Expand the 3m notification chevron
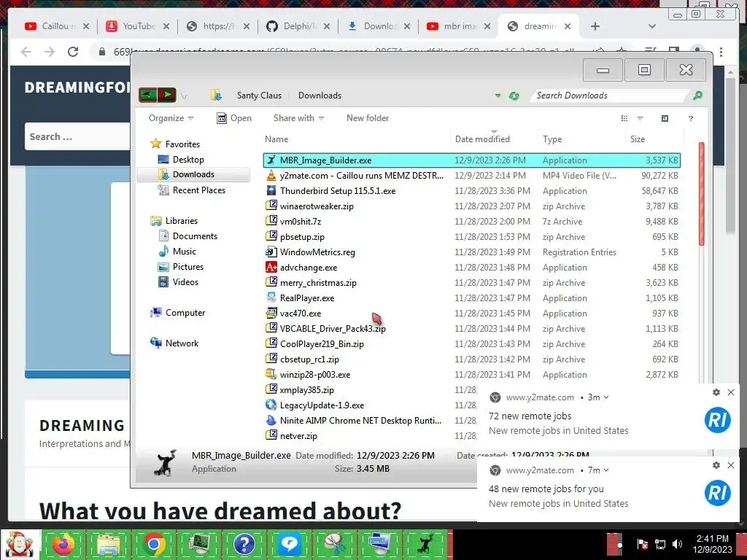747x560 pixels. tap(606, 397)
